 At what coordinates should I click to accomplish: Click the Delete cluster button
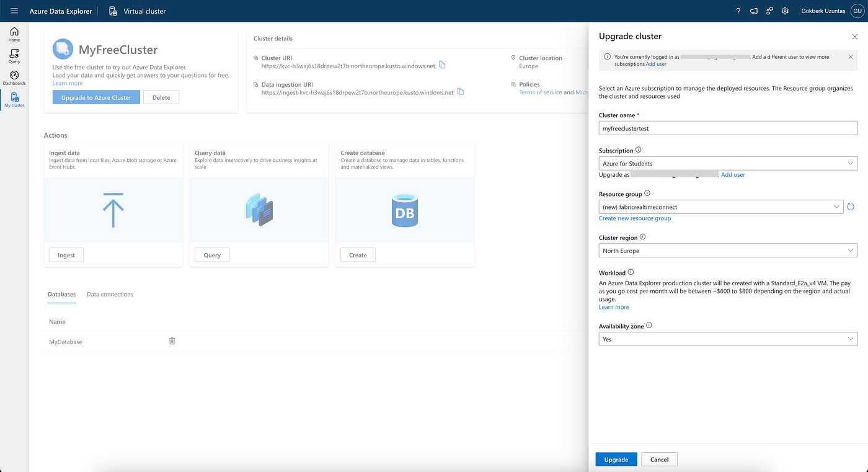click(x=161, y=97)
